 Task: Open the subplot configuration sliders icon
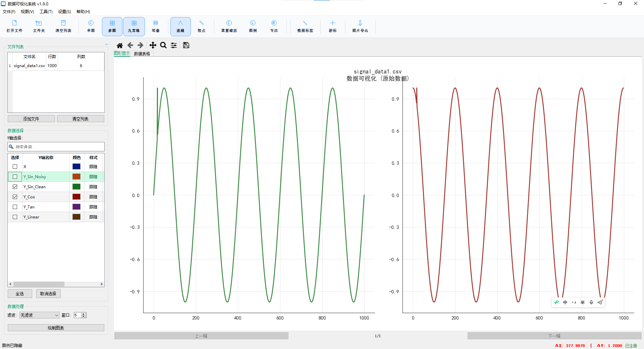(174, 45)
